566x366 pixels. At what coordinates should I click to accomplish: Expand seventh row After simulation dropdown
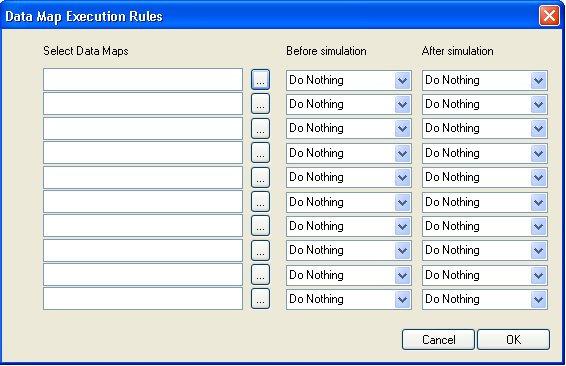(539, 226)
